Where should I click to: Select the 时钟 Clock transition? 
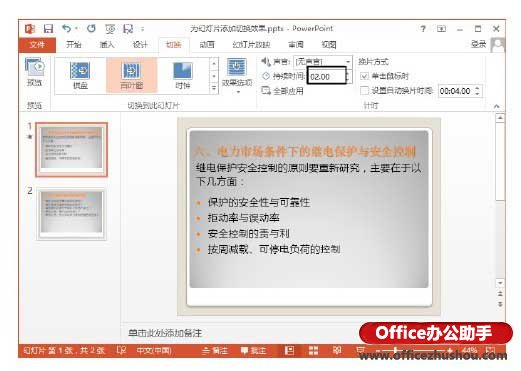183,75
